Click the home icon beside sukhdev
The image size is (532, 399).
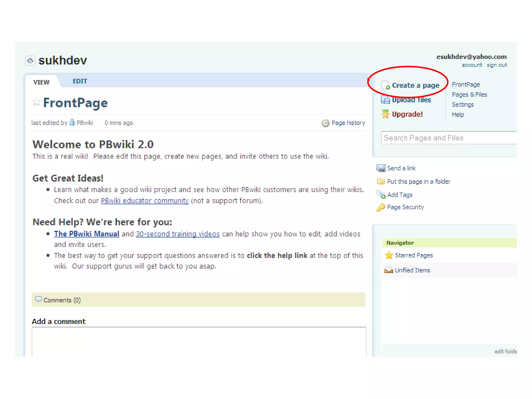coord(30,61)
